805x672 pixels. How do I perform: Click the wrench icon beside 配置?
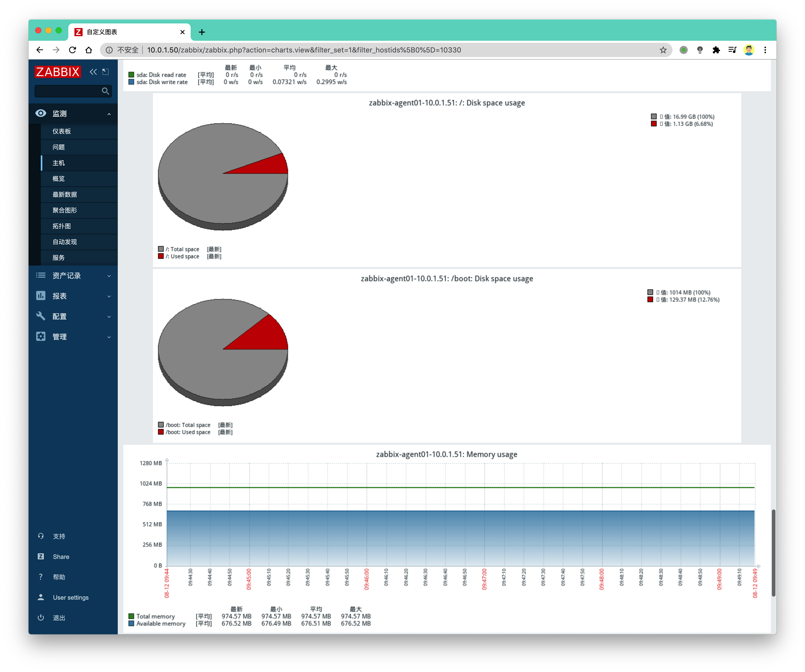pos(41,316)
